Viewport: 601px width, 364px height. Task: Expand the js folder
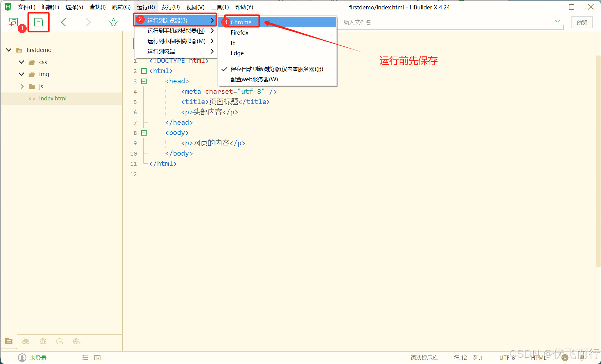click(x=22, y=86)
